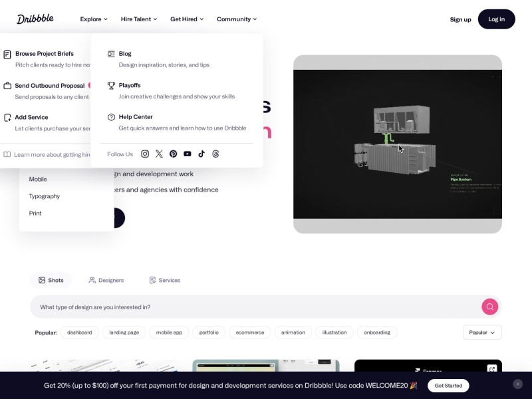Click the Playoffs trophy icon
Viewport: 532px width, 399px height.
coord(111,86)
